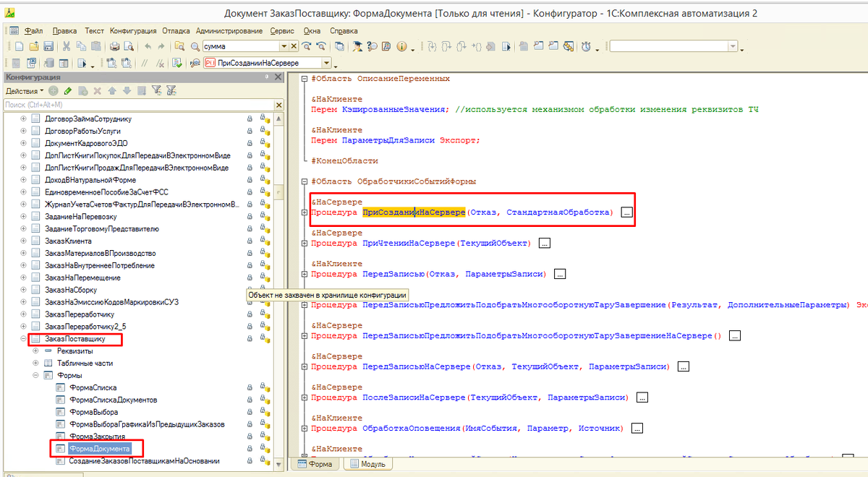The width and height of the screenshot is (868, 477).
Task: Open the Правка menu
Action: (x=65, y=31)
